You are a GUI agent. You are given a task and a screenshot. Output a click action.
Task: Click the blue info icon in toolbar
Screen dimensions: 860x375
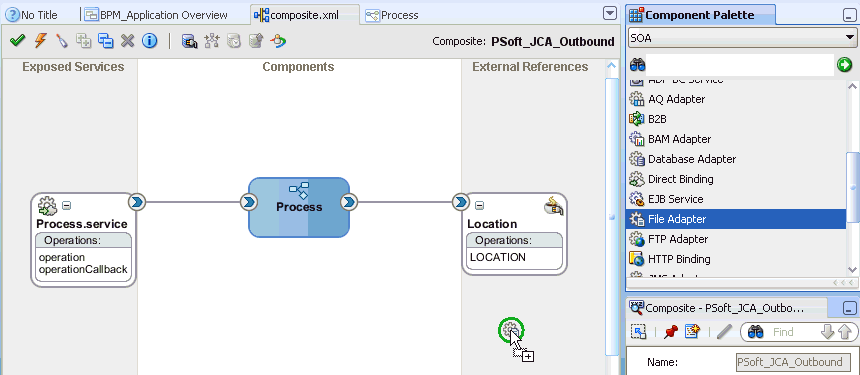(x=150, y=41)
